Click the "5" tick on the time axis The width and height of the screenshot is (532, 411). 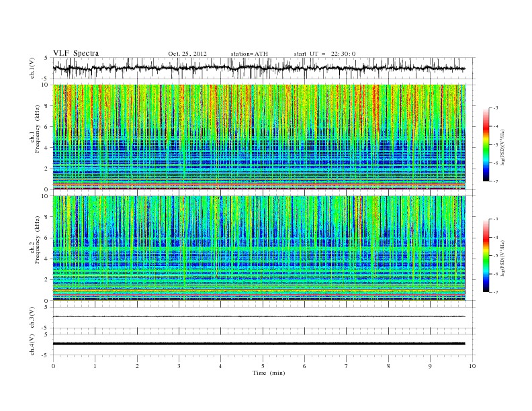pyautogui.click(x=263, y=366)
